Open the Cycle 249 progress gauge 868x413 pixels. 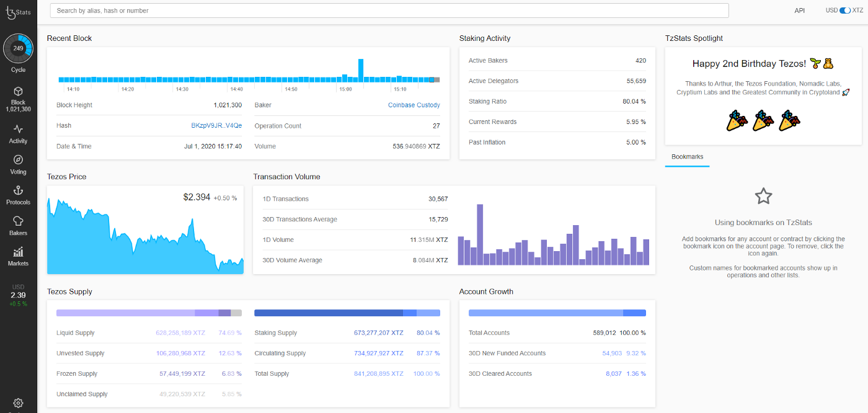pyautogui.click(x=18, y=48)
